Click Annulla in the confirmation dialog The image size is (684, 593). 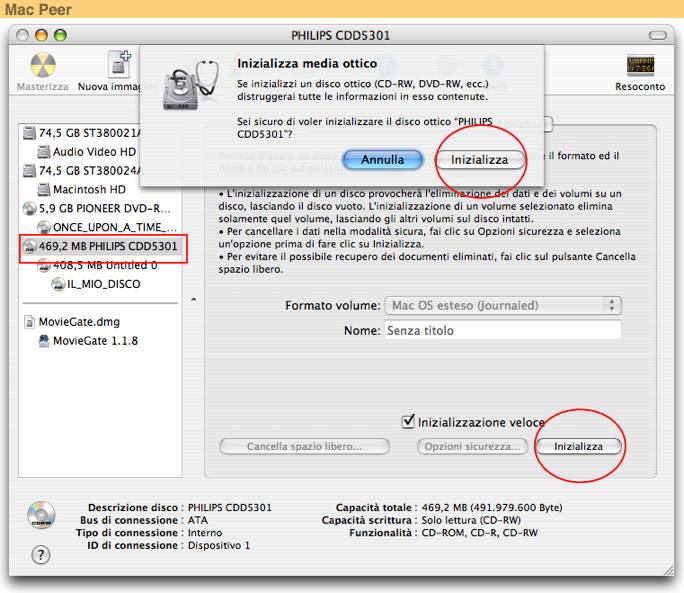click(x=383, y=160)
